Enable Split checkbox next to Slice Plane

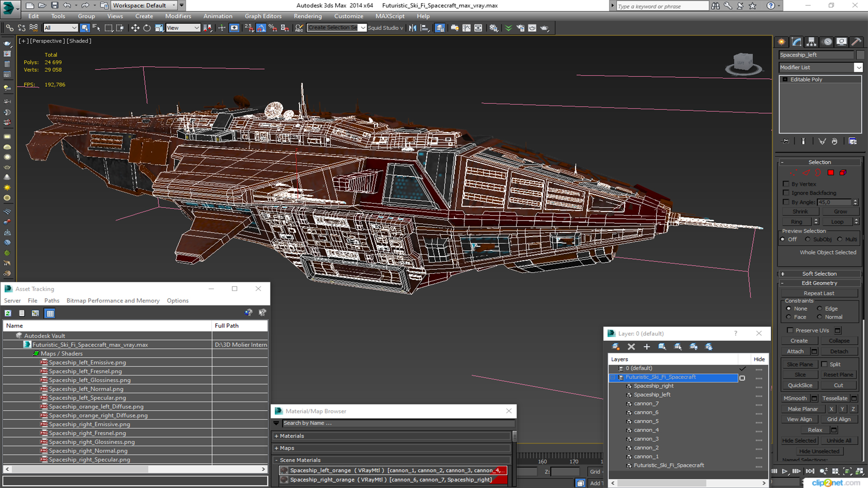tap(824, 364)
